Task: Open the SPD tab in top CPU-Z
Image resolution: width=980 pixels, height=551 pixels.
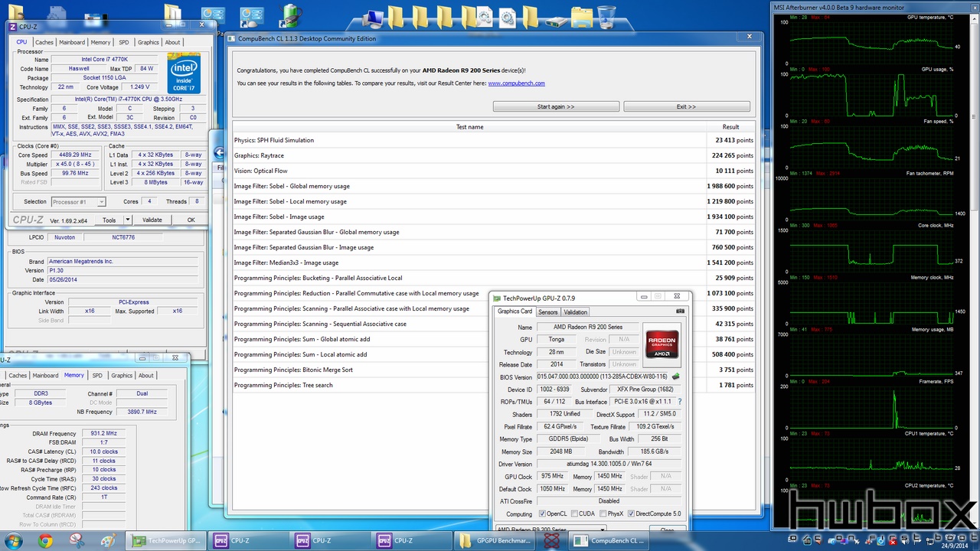Action: (x=123, y=42)
